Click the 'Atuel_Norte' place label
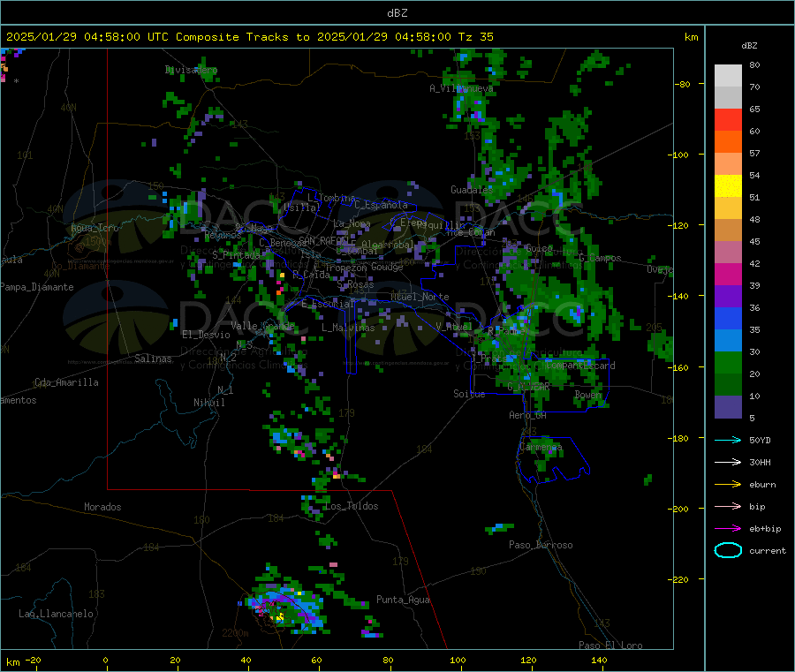The width and height of the screenshot is (795, 672). tap(420, 297)
